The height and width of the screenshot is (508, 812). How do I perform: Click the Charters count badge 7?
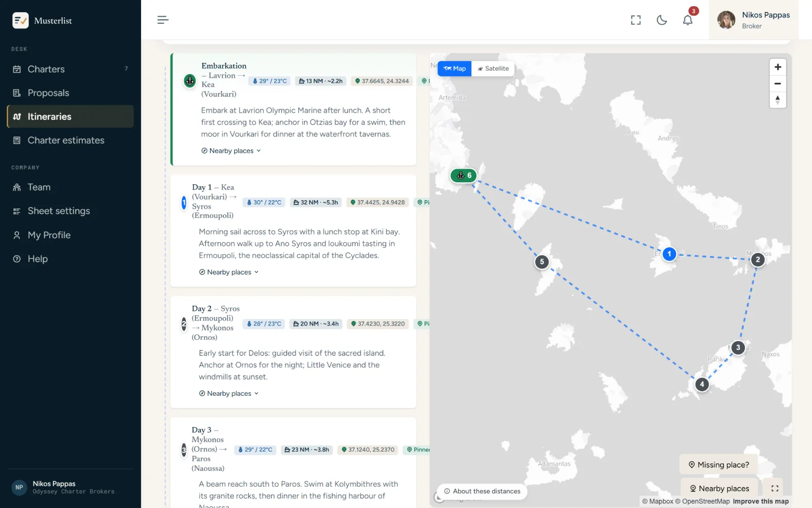(x=126, y=69)
